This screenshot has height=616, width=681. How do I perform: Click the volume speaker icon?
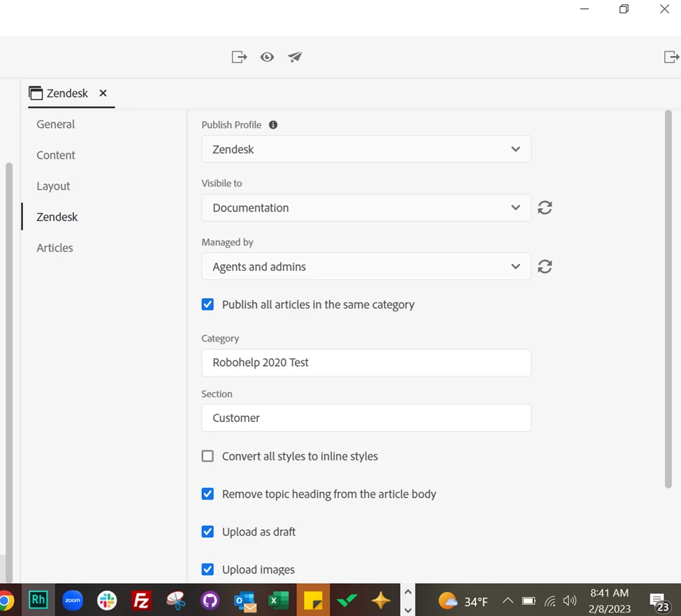pyautogui.click(x=569, y=601)
